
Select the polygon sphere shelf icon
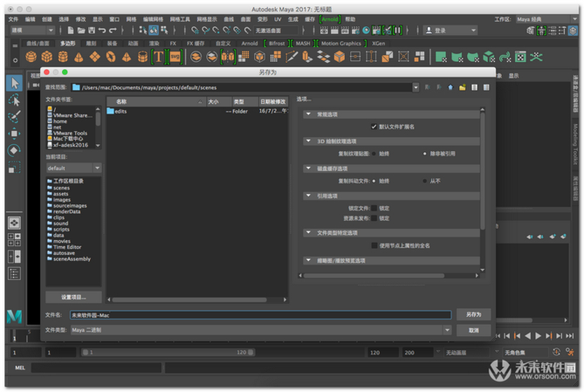coord(31,57)
